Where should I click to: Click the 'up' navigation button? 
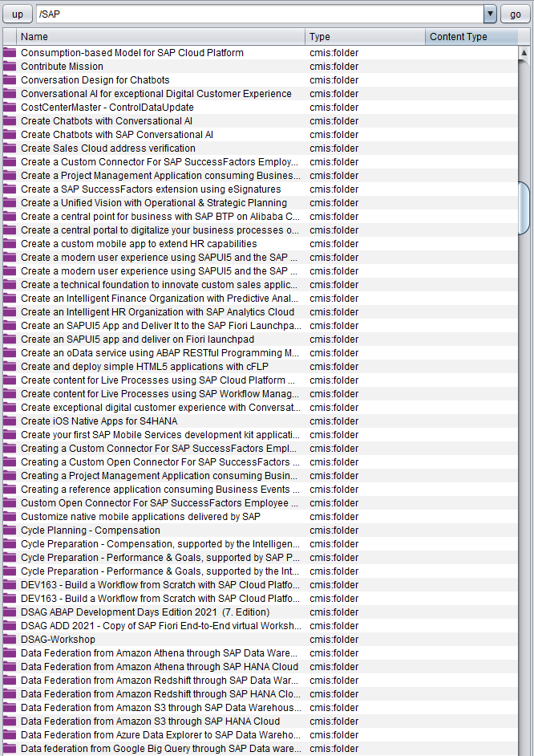coord(18,14)
